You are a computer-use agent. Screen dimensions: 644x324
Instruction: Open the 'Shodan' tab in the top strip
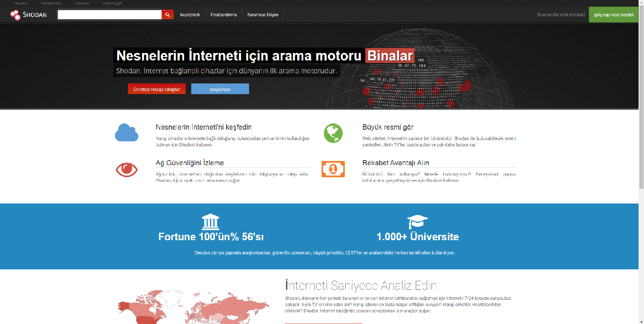(x=21, y=3)
